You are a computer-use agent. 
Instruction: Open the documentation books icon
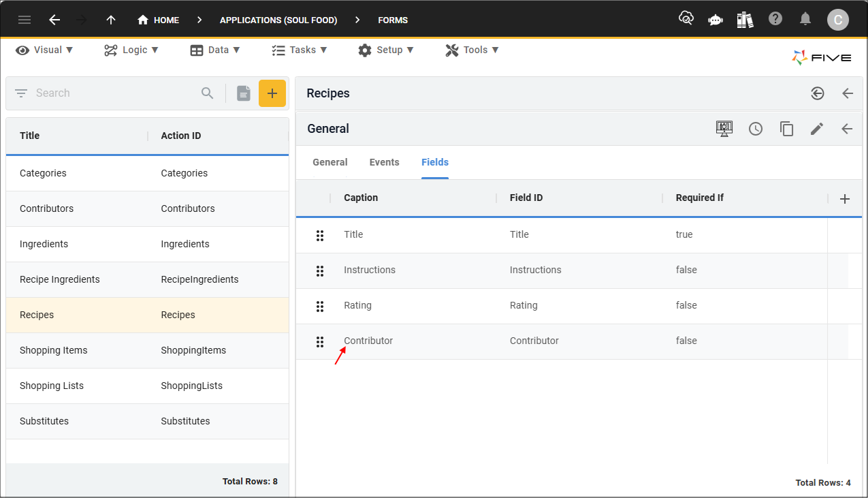click(745, 20)
